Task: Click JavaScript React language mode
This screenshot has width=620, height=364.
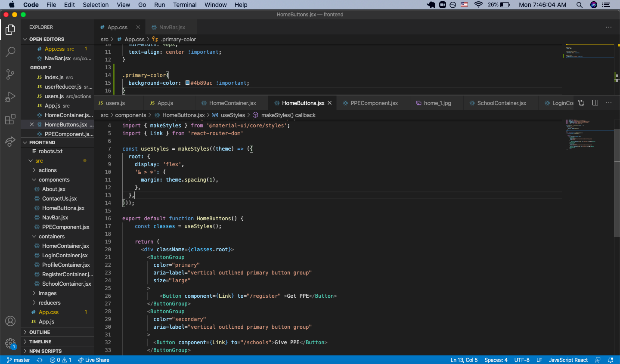Action: pyautogui.click(x=568, y=360)
